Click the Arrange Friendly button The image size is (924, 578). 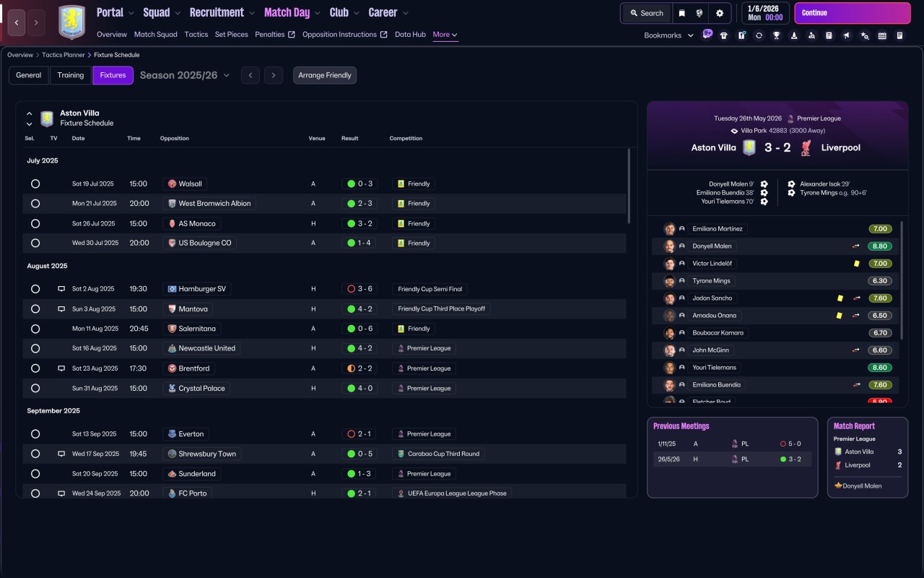[325, 75]
